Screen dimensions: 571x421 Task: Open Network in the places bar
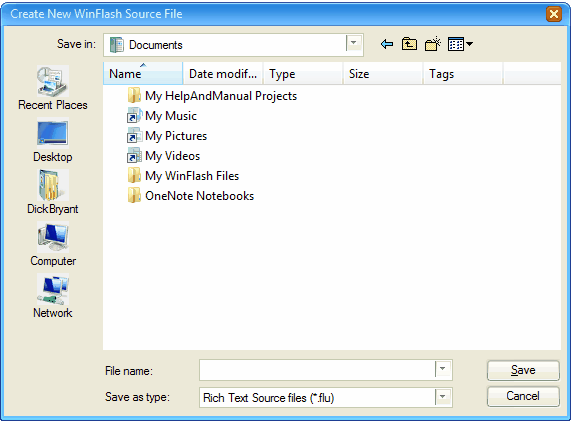[52, 296]
